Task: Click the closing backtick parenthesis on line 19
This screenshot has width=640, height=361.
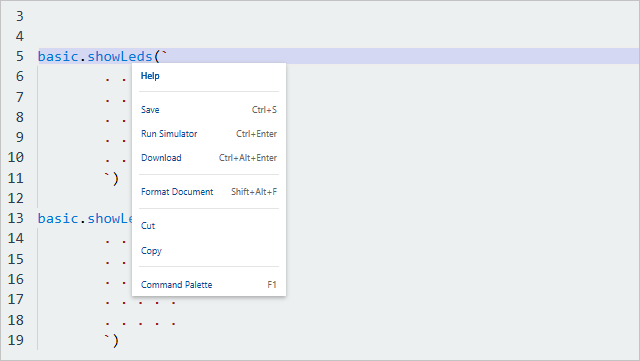Action: pyautogui.click(x=111, y=340)
